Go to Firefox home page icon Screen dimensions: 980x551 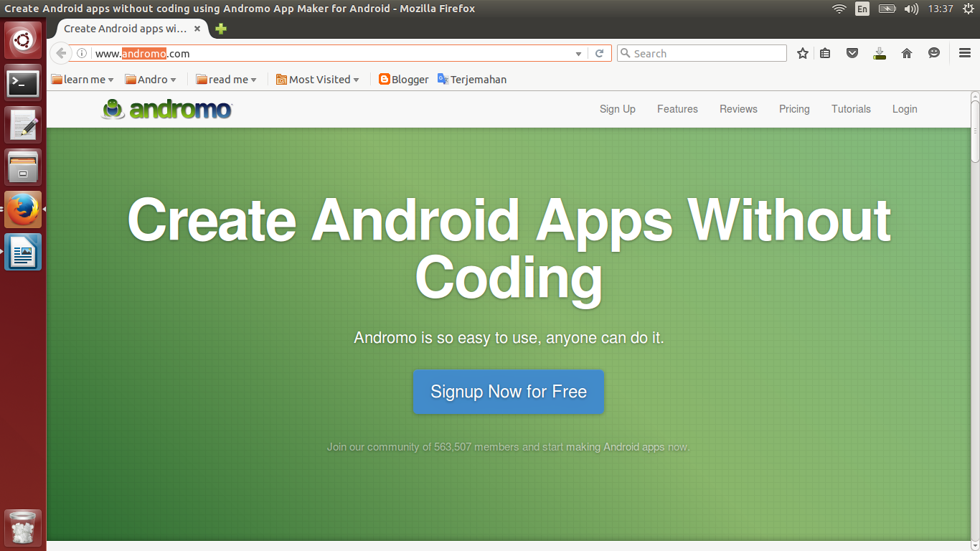point(907,53)
